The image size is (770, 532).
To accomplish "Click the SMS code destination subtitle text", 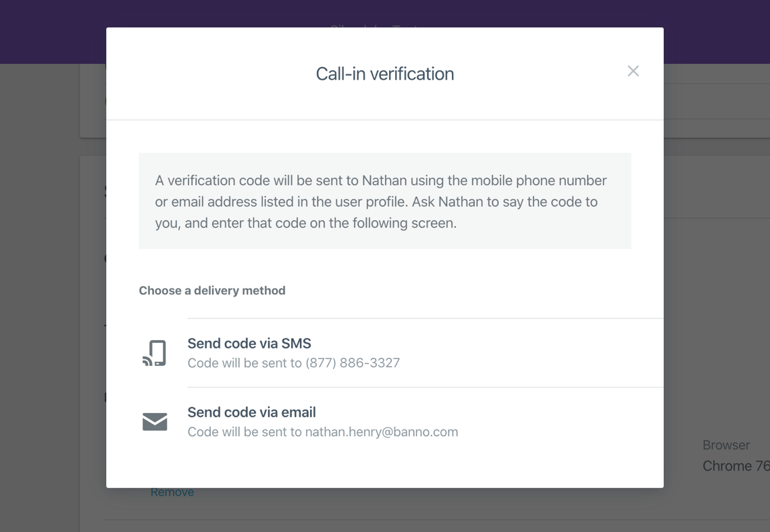I will (292, 363).
